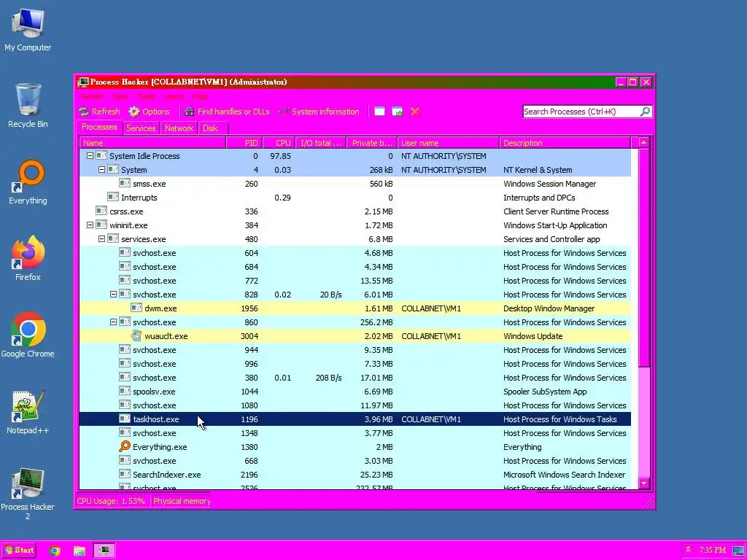
Task: Click icon beside spoolsv.exe
Action: tap(124, 392)
